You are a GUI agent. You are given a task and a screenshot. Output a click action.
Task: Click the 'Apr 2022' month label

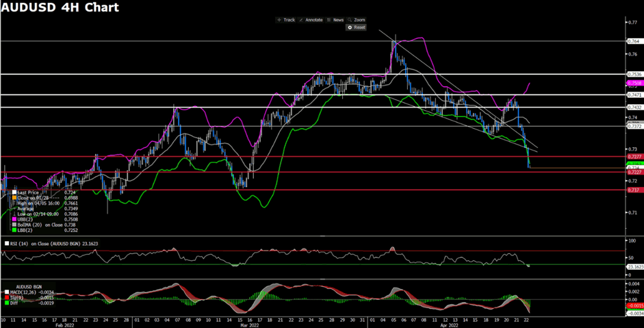[x=450, y=325]
